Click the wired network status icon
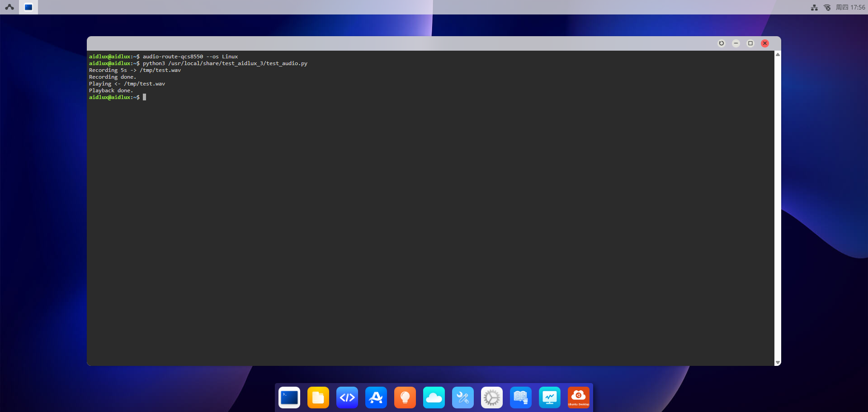 click(x=814, y=7)
